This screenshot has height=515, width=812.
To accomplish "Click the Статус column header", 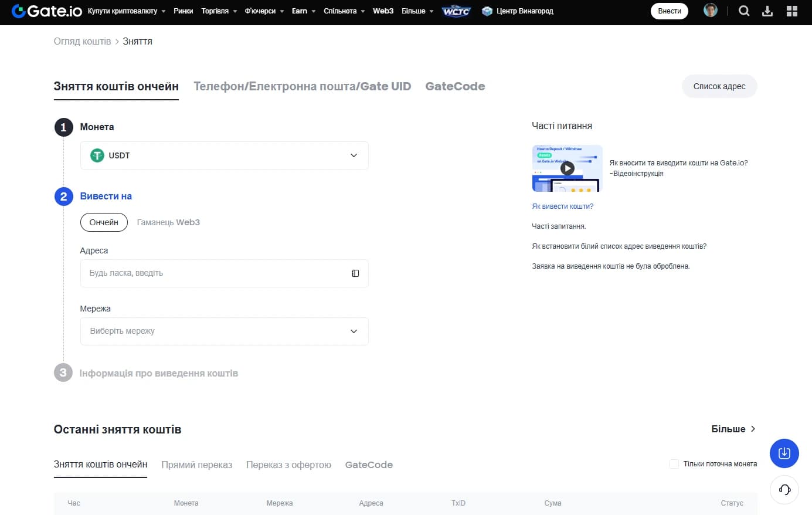I will click(x=732, y=503).
